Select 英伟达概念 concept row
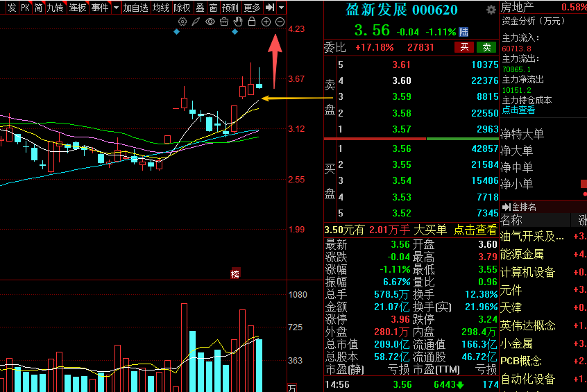587x392 pixels. click(x=528, y=325)
